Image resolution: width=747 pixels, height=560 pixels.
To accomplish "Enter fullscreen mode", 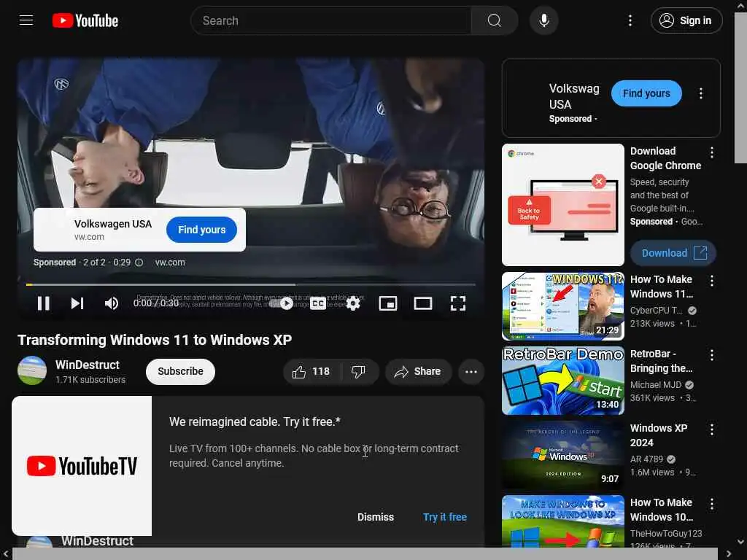I will pyautogui.click(x=458, y=303).
